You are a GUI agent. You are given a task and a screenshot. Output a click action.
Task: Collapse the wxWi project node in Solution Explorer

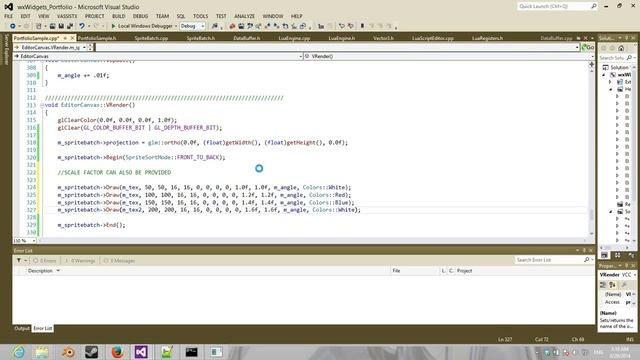pos(604,75)
